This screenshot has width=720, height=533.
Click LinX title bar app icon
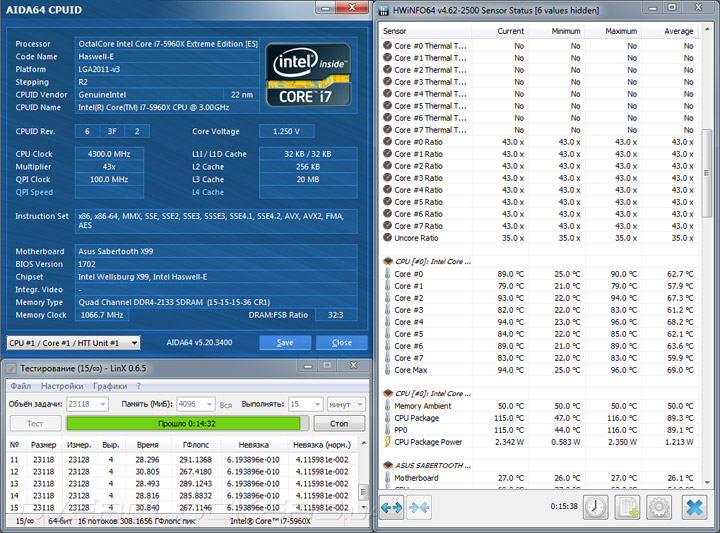[x=11, y=368]
